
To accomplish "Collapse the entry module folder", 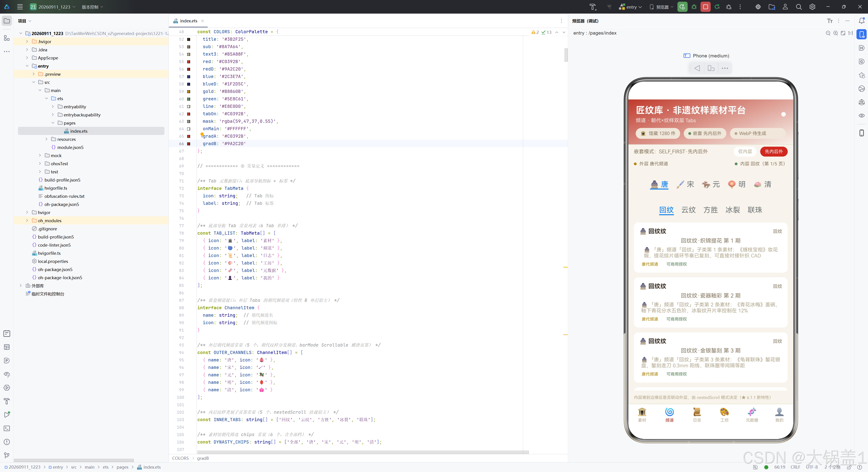I will 27,66.
